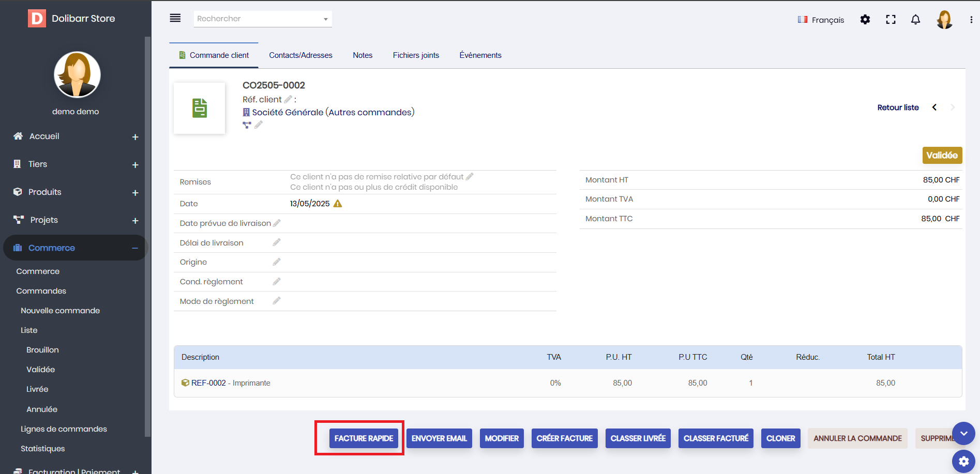Change language from Français
This screenshot has height=474, width=980.
coord(821,20)
